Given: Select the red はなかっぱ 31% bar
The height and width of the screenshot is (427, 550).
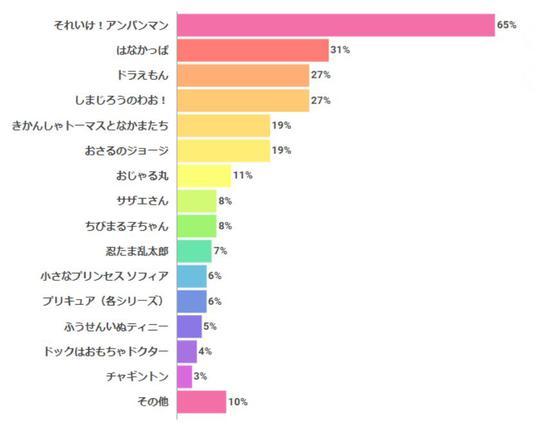Looking at the screenshot, I should [253, 50].
